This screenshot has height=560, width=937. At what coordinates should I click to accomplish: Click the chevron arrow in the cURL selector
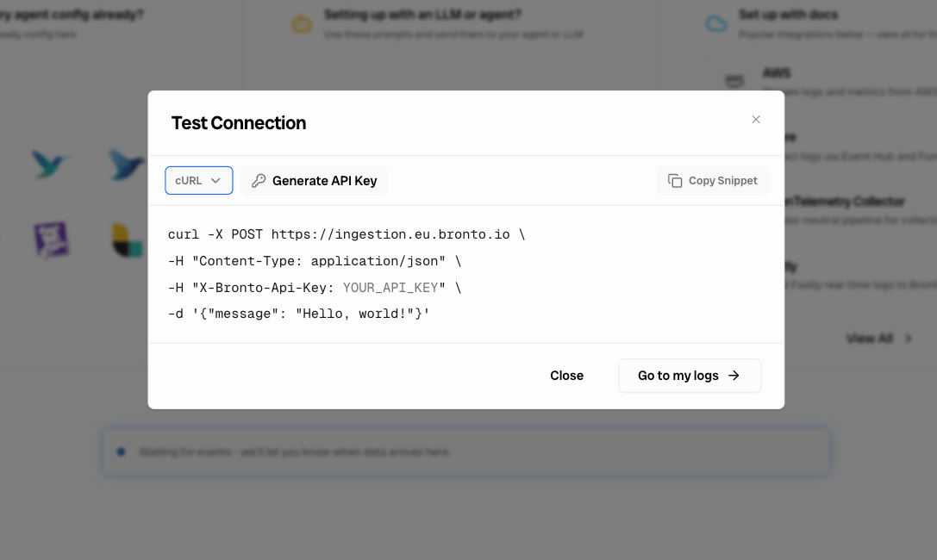216,180
